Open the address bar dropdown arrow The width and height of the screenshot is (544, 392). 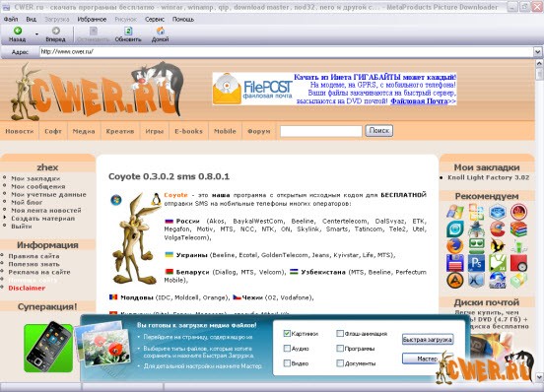537,52
